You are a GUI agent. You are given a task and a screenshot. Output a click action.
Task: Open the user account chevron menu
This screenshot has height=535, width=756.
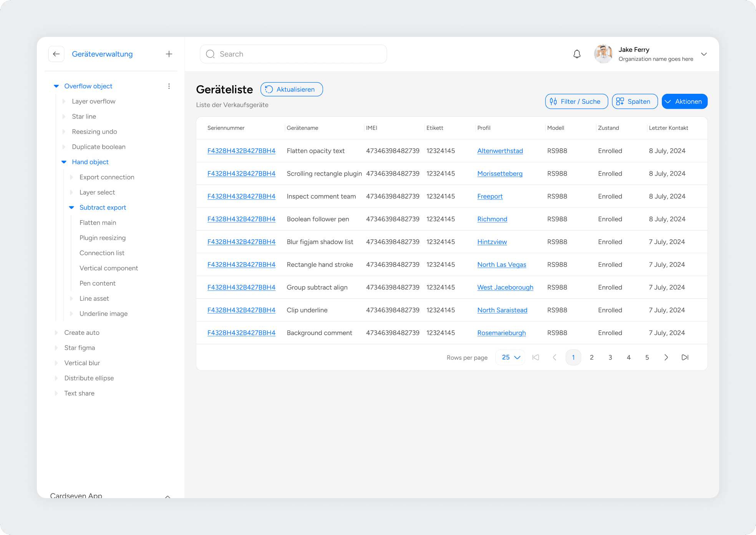[704, 54]
